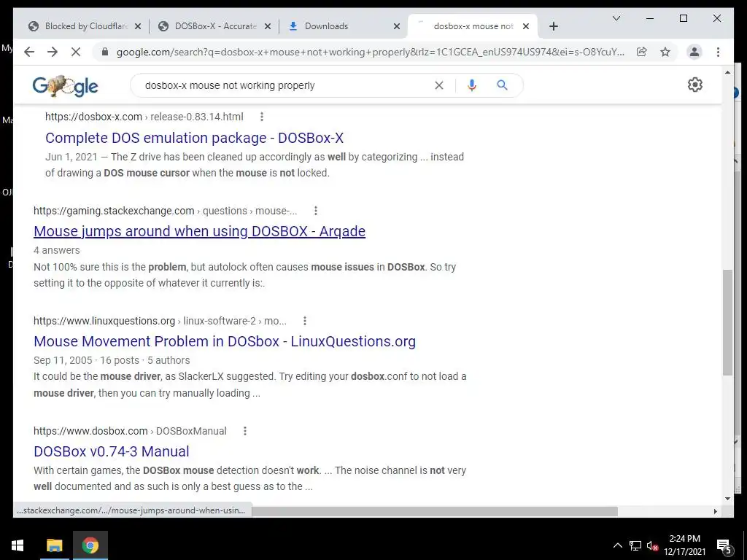The image size is (747, 560).
Task: Click the horizontal scrollbar thumb
Action: 435,511
